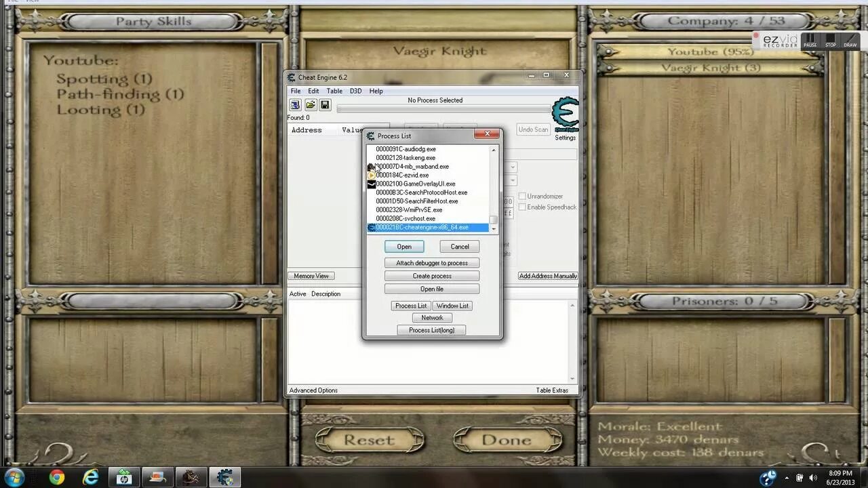Open the Windows Start menu
This screenshot has width=868, height=488.
[14, 477]
